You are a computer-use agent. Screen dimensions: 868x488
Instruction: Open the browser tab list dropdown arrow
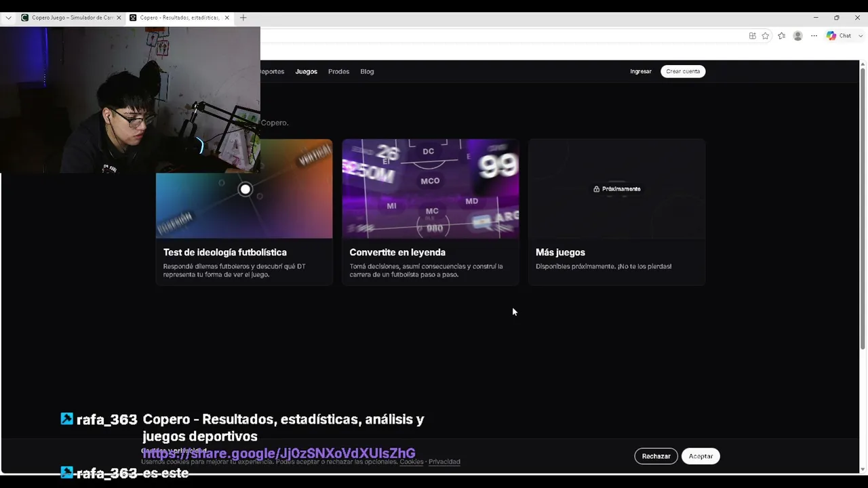8,18
